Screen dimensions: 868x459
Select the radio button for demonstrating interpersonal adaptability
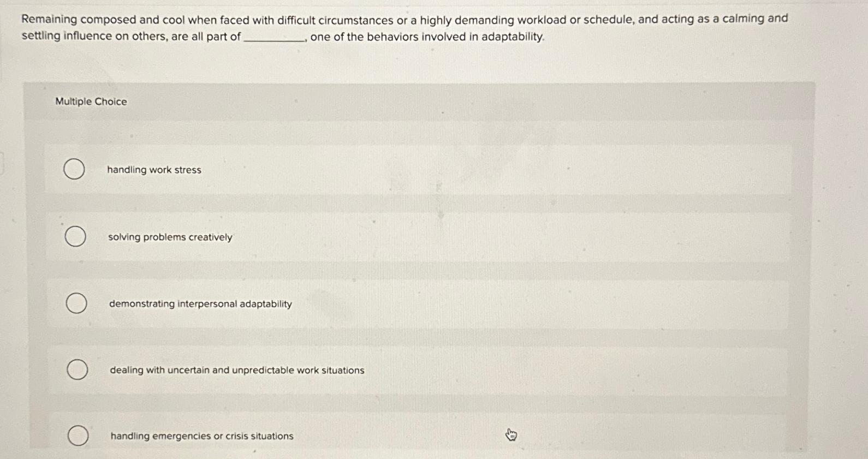click(x=75, y=303)
